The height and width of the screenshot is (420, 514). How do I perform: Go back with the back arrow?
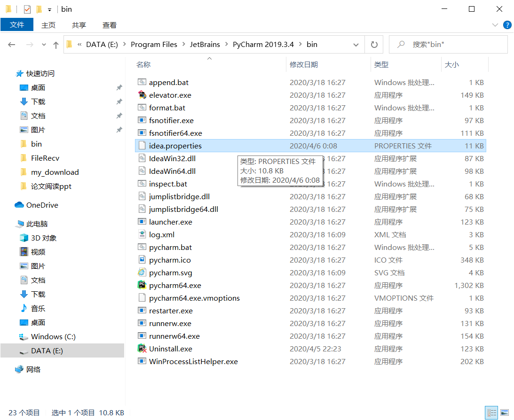click(12, 45)
